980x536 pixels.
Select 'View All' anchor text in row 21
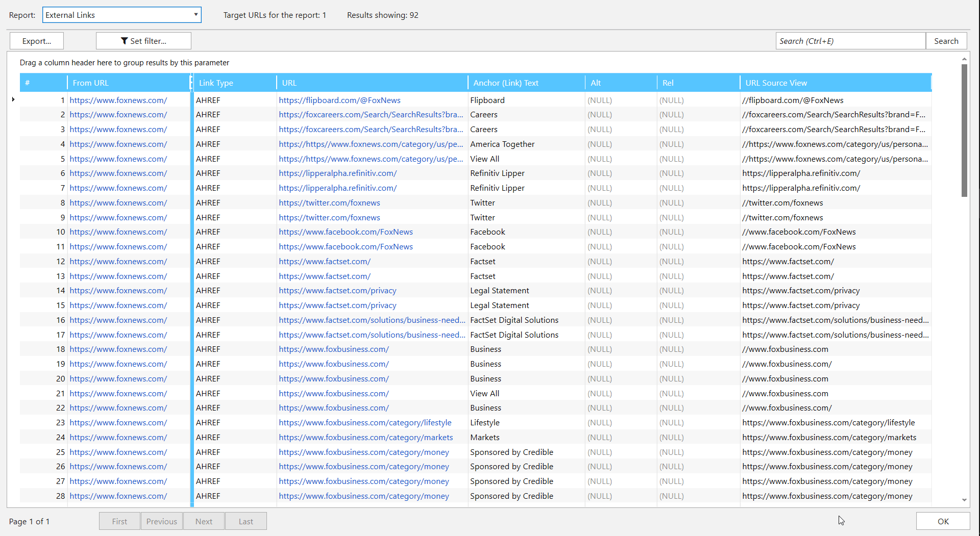click(x=526, y=394)
